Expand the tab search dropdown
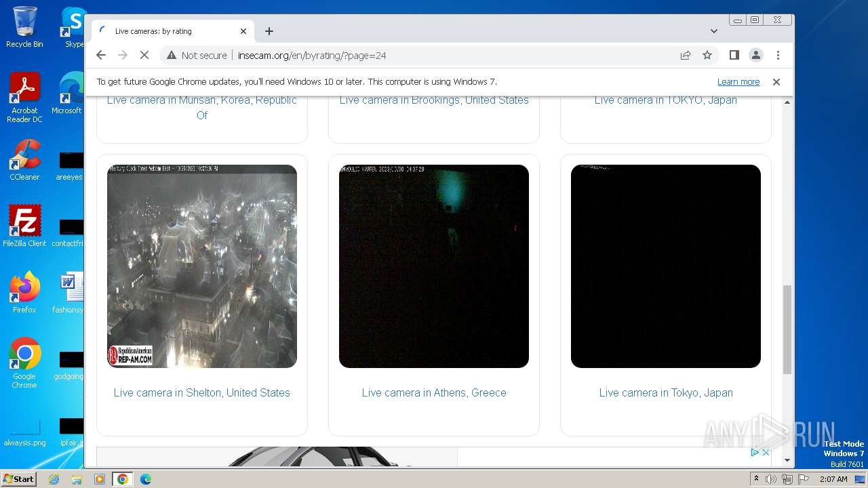This screenshot has height=488, width=868. 714,31
